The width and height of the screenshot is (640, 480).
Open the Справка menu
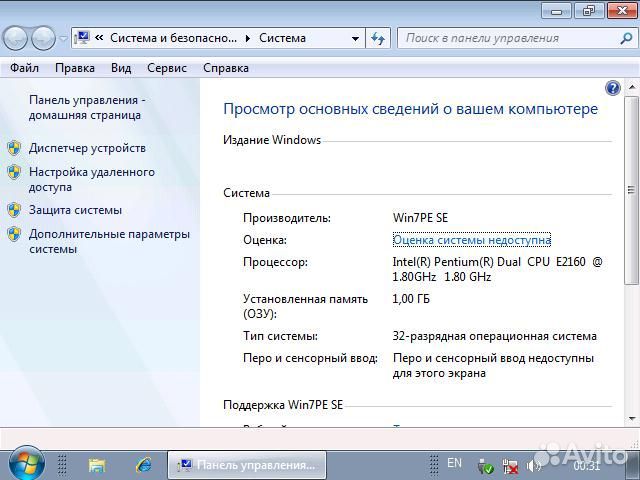(226, 68)
